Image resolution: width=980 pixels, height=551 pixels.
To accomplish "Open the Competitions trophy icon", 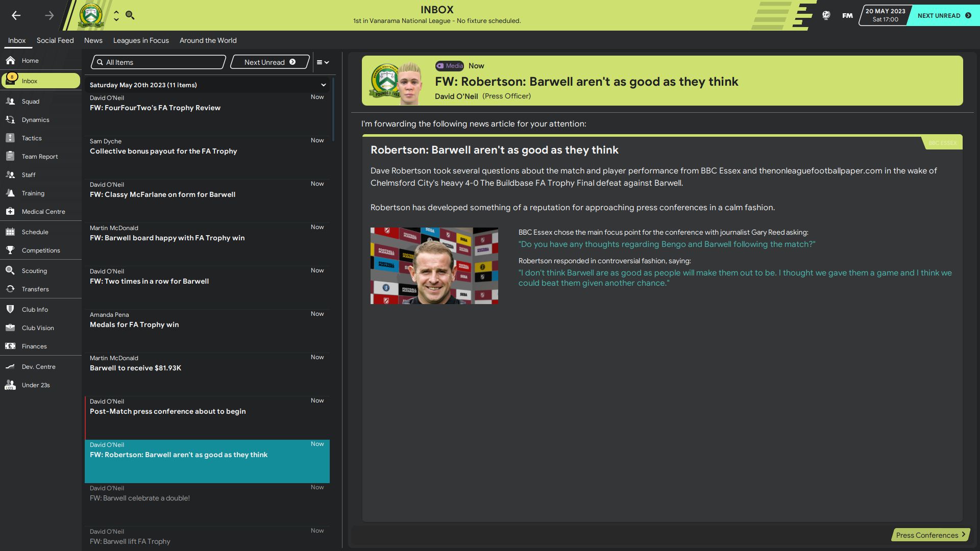I will (x=10, y=251).
